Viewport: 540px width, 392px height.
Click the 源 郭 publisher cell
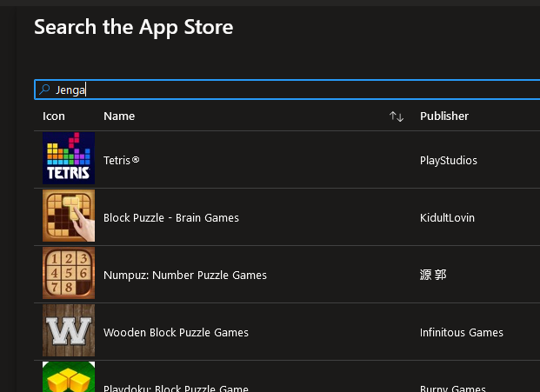point(433,275)
